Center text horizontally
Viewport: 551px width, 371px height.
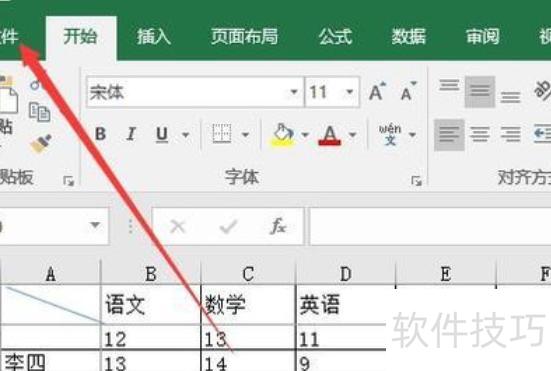480,134
